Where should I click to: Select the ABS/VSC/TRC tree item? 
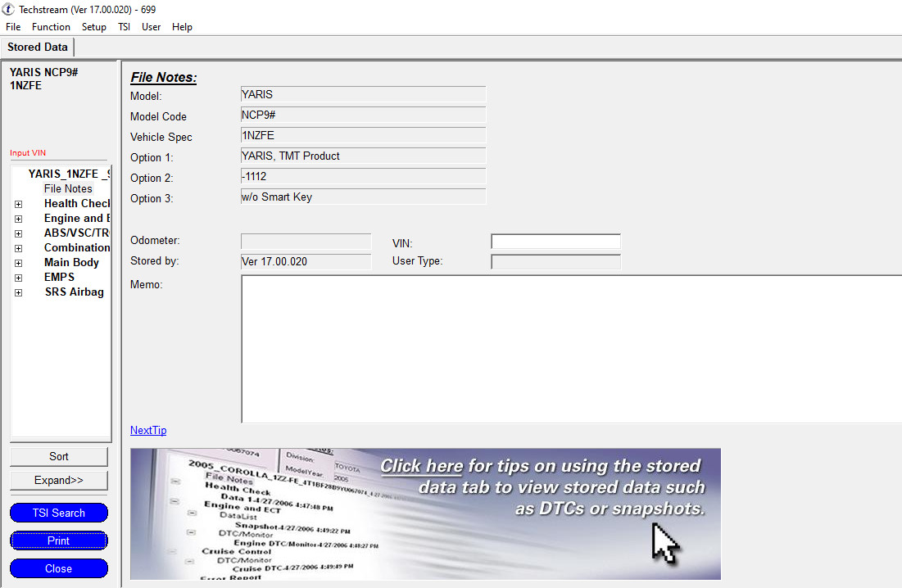point(76,233)
